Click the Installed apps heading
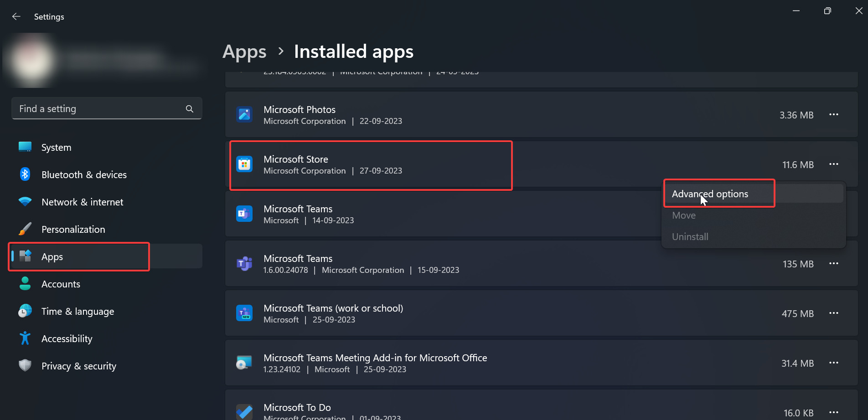Image resolution: width=868 pixels, height=420 pixels. tap(354, 51)
